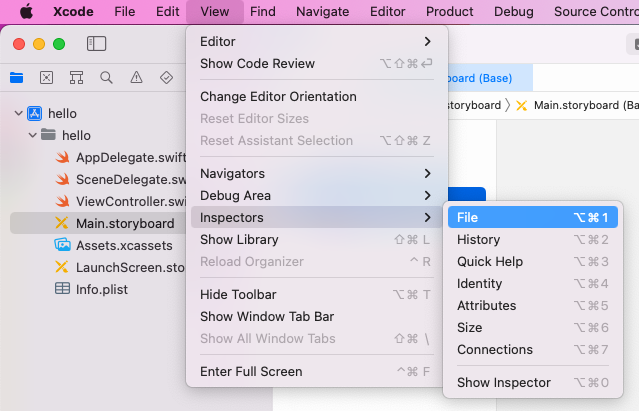Screen dimensions: 639x411
Task: Click the Info.plist table icon
Action: [62, 289]
